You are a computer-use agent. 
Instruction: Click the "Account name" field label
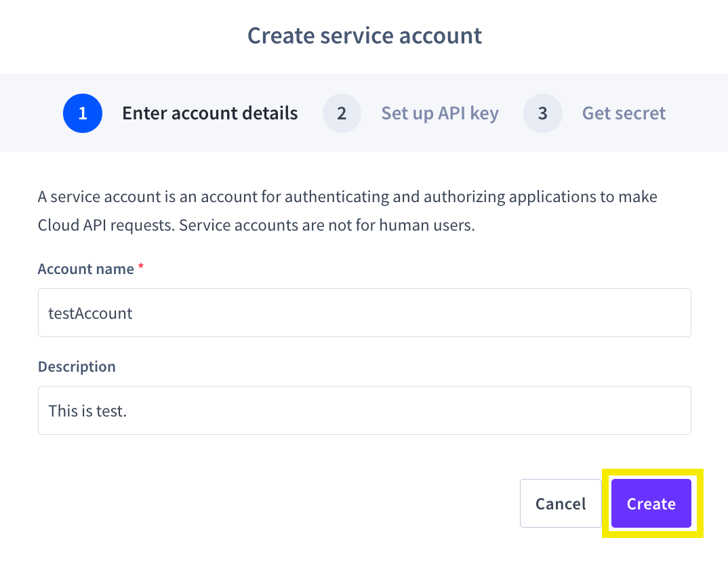coord(86,269)
